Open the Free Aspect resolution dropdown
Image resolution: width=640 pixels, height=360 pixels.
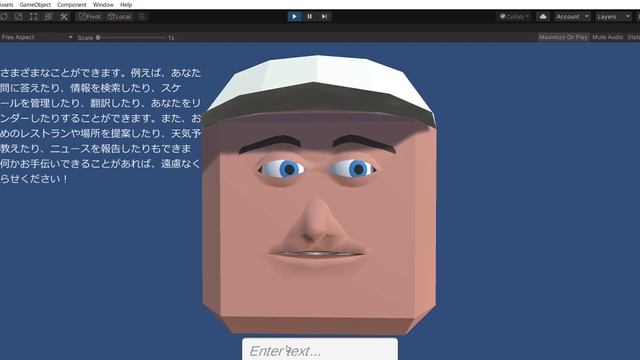[37, 37]
